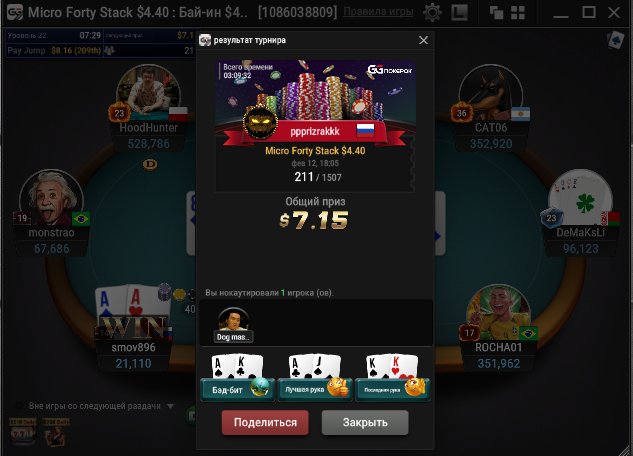Image resolution: width=633 pixels, height=456 pixels.
Task: Click the spade card icon at top right
Action: pyautogui.click(x=616, y=40)
